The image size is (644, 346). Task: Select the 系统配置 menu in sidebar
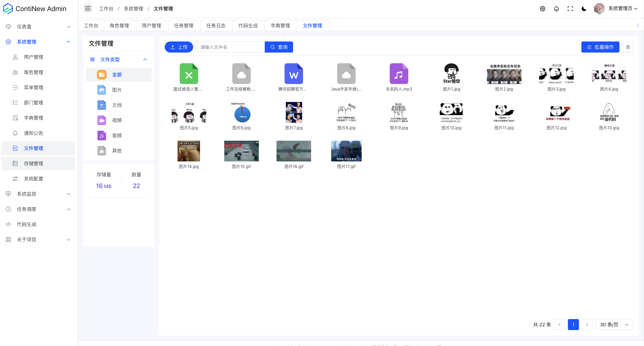[34, 178]
